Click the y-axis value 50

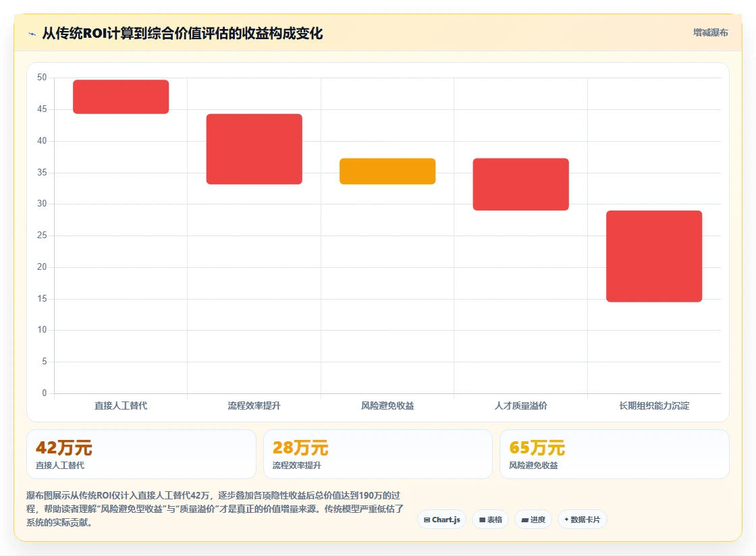click(x=42, y=78)
